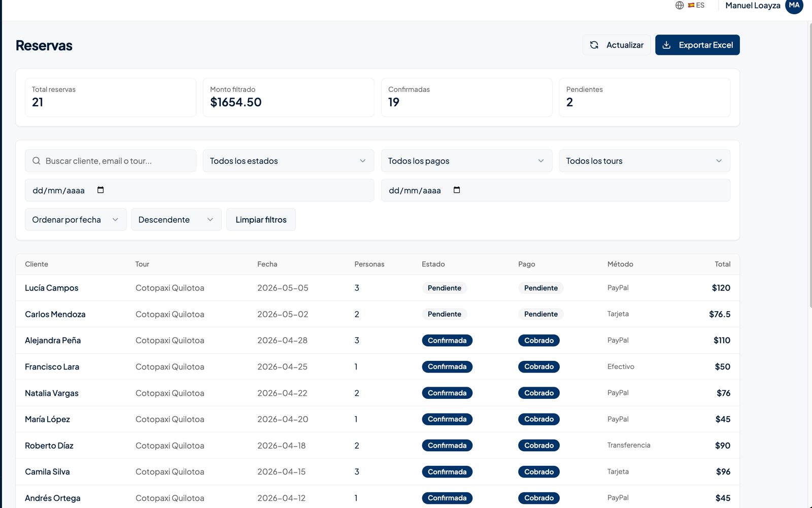The width and height of the screenshot is (812, 508).
Task: Open calendar picker on first date field
Action: coord(100,190)
